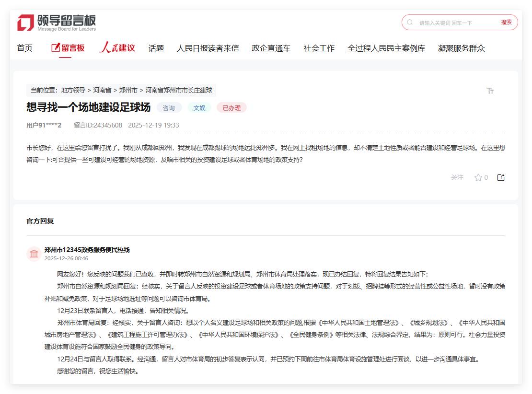The image size is (532, 394).
Task: Select the 留言板 navigation tab
Action: pyautogui.click(x=68, y=48)
